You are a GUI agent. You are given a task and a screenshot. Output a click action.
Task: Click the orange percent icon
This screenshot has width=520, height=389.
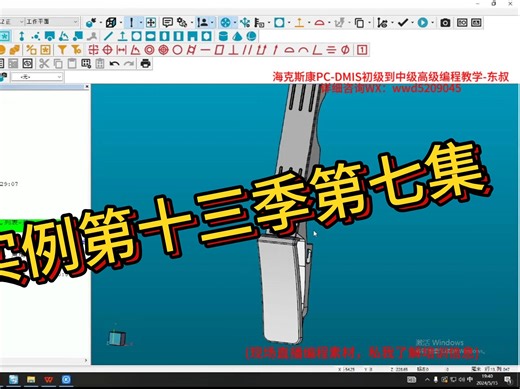pos(31,50)
